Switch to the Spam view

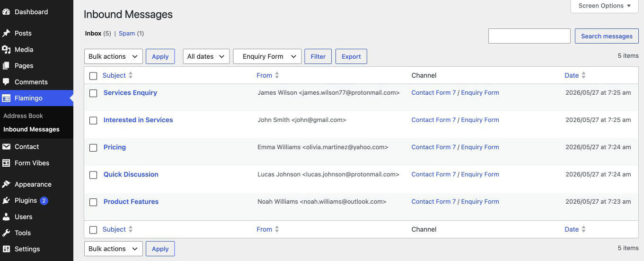(127, 33)
